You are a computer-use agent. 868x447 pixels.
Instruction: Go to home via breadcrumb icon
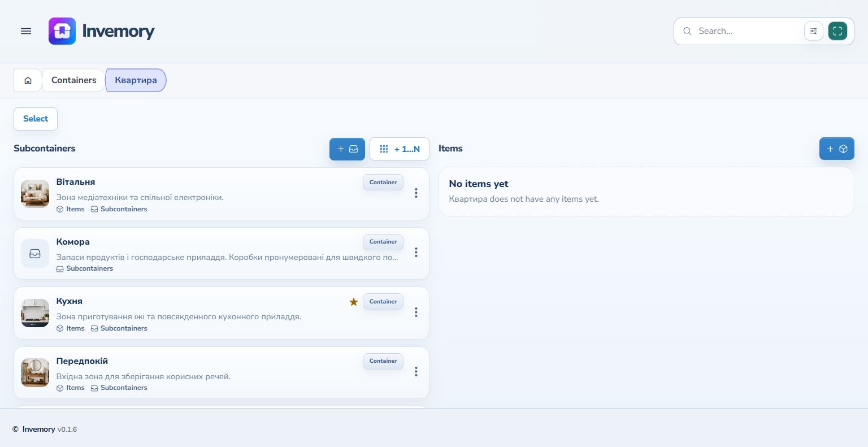pos(28,80)
